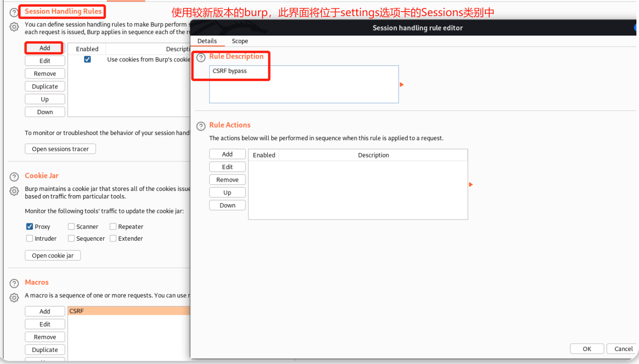Image resolution: width=639 pixels, height=364 pixels.
Task: Click help icon next to Cookie Jar
Action: coord(14,177)
